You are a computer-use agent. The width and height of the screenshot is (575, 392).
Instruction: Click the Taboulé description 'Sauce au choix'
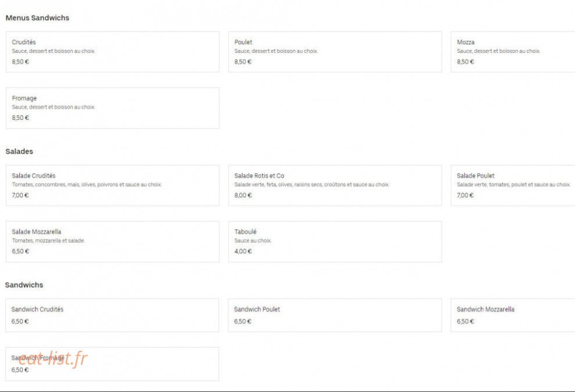(x=253, y=241)
